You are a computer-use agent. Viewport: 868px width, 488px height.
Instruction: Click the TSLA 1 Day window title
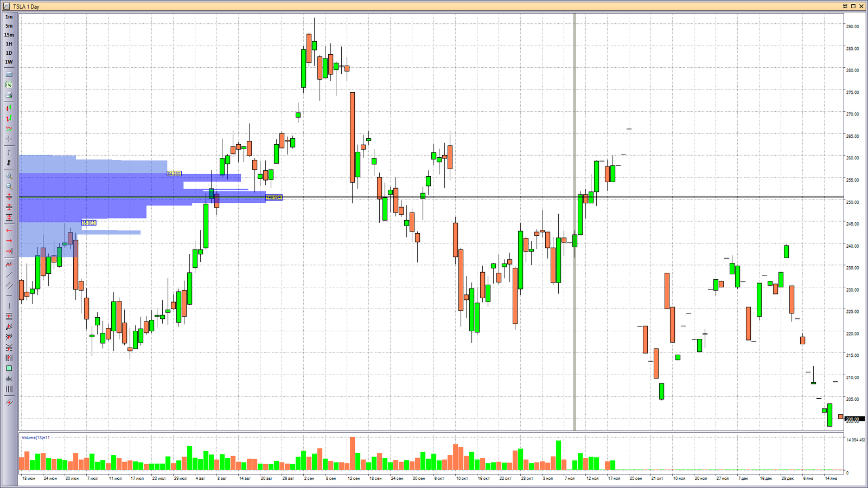[x=26, y=7]
